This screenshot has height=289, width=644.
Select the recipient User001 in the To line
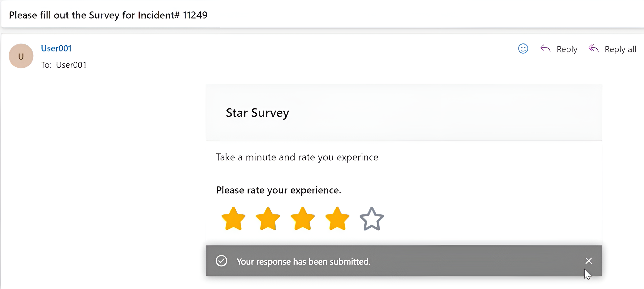click(71, 65)
